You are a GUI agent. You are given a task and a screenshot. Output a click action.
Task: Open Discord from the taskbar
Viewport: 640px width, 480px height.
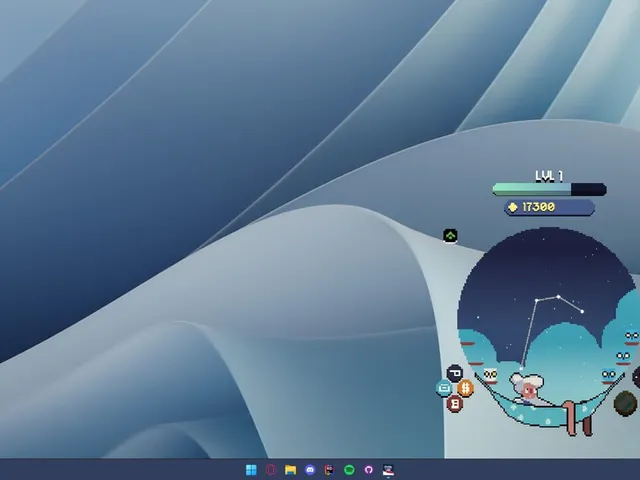click(310, 470)
